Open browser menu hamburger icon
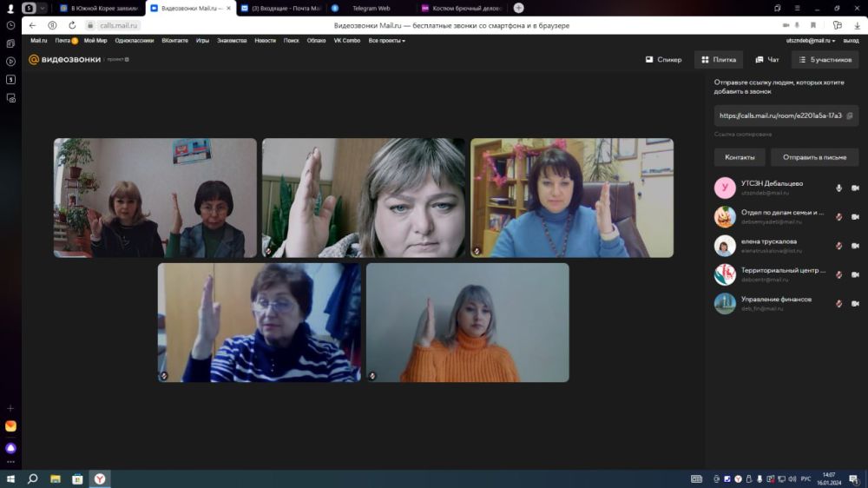This screenshot has width=868, height=488. coord(797,9)
